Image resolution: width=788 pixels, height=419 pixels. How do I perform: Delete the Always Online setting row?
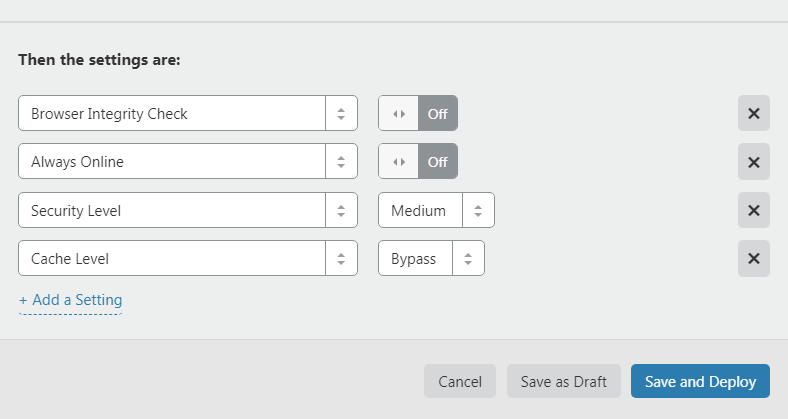[x=753, y=161]
